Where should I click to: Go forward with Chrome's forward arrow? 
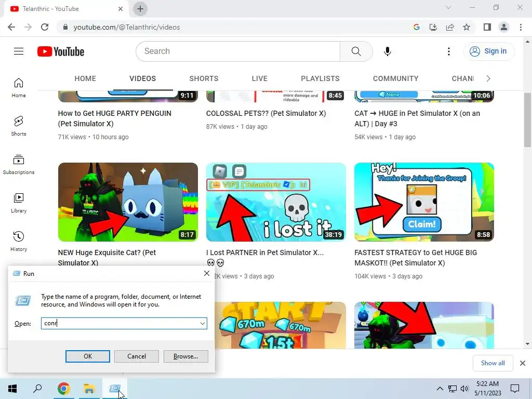point(28,27)
